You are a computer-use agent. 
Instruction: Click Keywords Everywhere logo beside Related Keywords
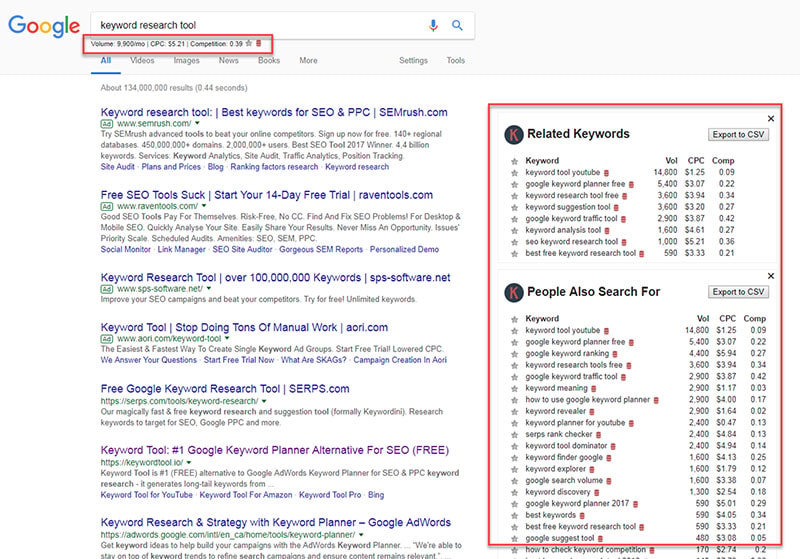tap(514, 135)
